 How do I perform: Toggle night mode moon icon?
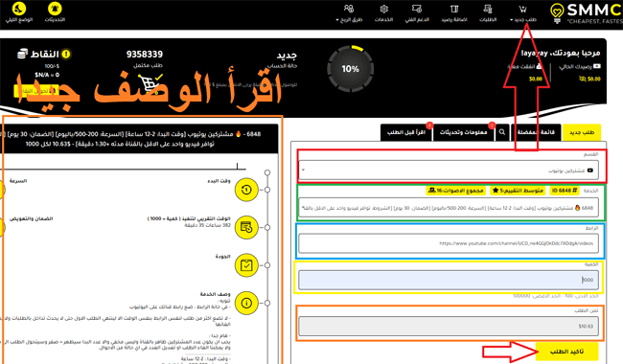[x=18, y=9]
